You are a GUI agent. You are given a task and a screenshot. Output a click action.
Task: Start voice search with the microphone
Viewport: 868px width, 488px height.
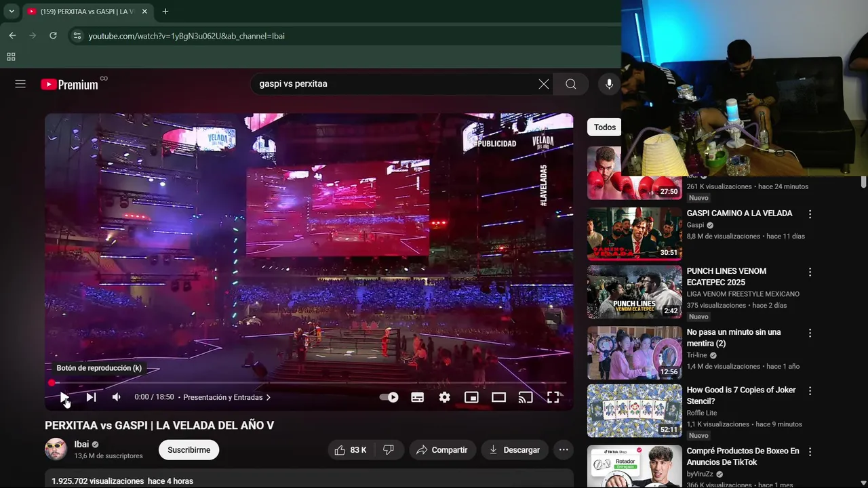pos(609,84)
